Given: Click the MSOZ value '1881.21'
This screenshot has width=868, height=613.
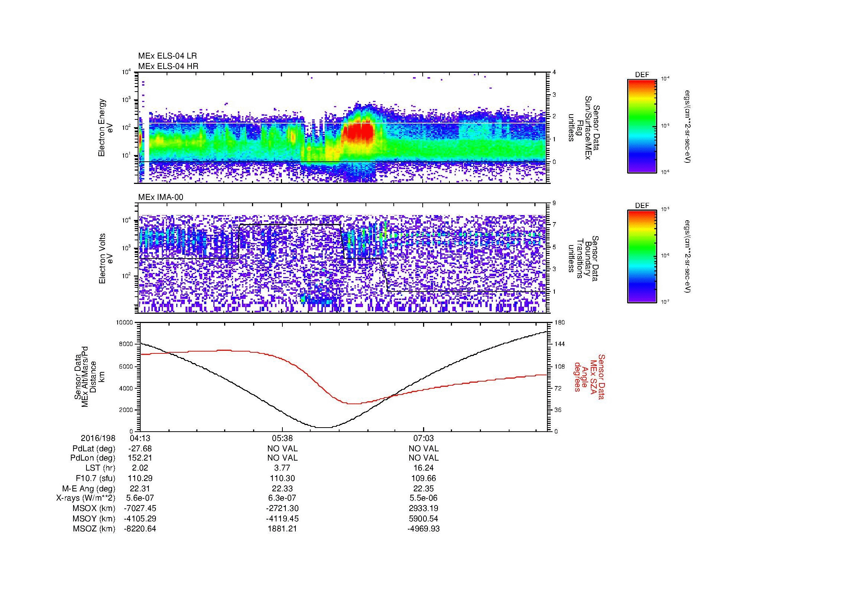Looking at the screenshot, I should pyautogui.click(x=282, y=529).
